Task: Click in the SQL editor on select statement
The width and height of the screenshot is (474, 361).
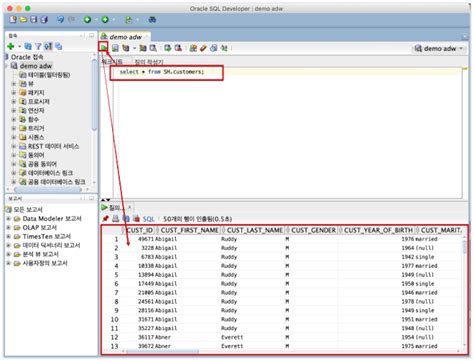Action: (x=162, y=72)
